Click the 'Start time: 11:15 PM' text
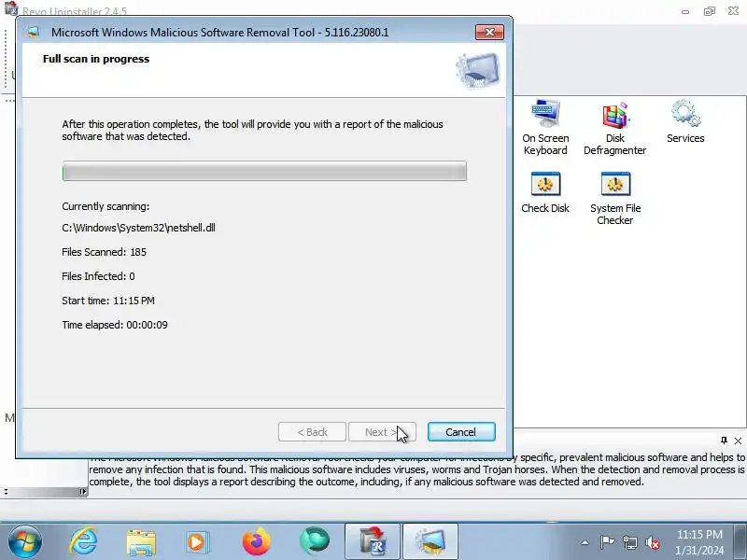 (108, 301)
